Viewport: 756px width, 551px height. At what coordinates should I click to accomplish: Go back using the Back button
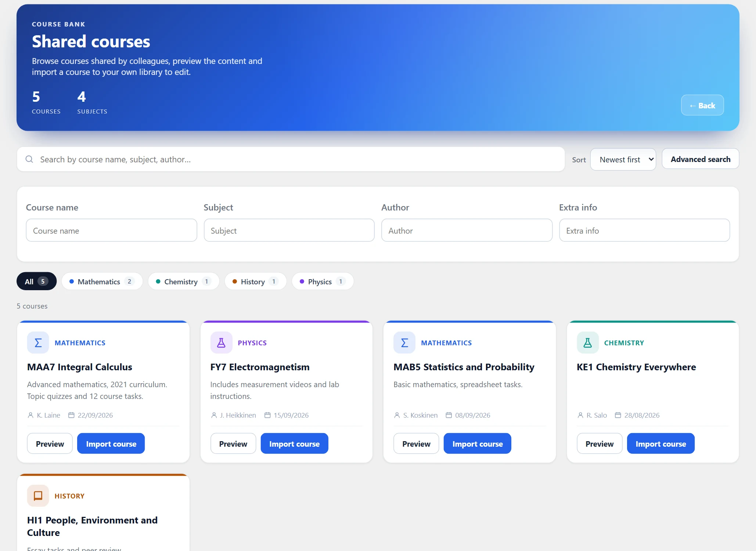(x=702, y=105)
